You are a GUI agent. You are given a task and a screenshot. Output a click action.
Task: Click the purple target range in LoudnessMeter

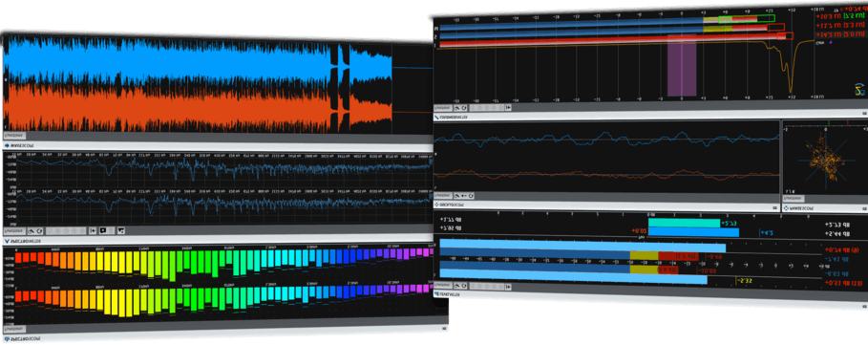(x=682, y=65)
